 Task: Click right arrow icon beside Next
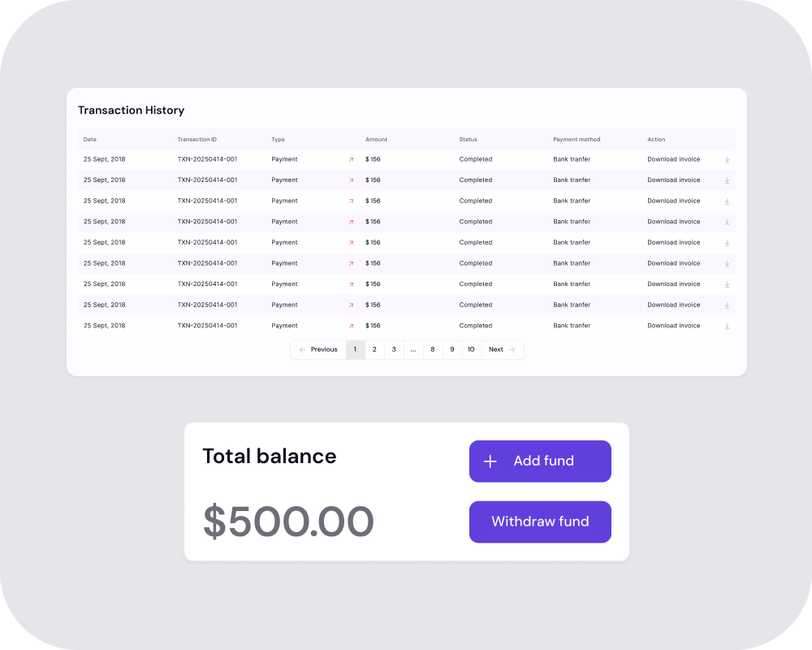point(512,350)
